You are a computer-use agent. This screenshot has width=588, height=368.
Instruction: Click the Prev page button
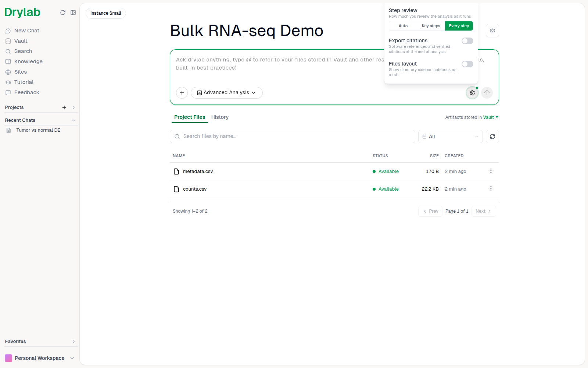[430, 211]
